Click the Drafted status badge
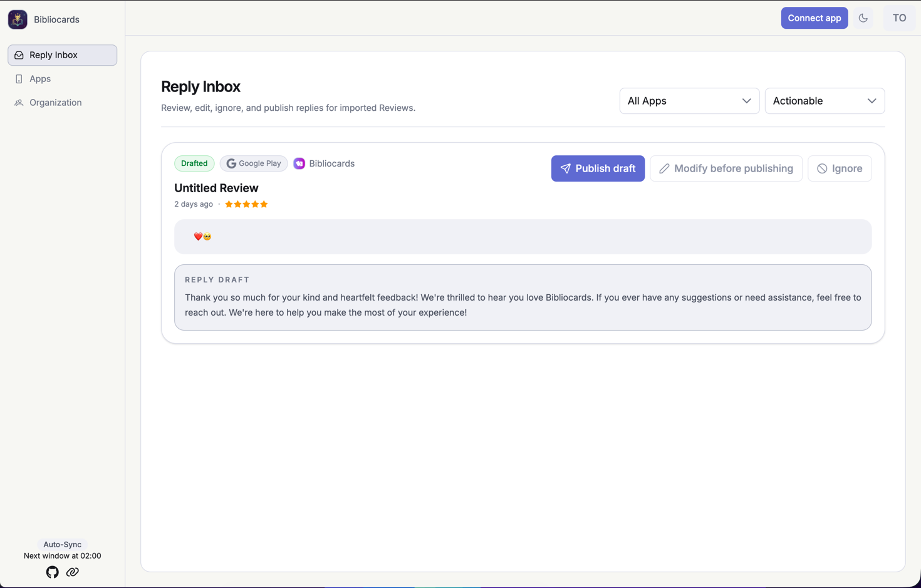The width and height of the screenshot is (921, 588). pyautogui.click(x=194, y=163)
